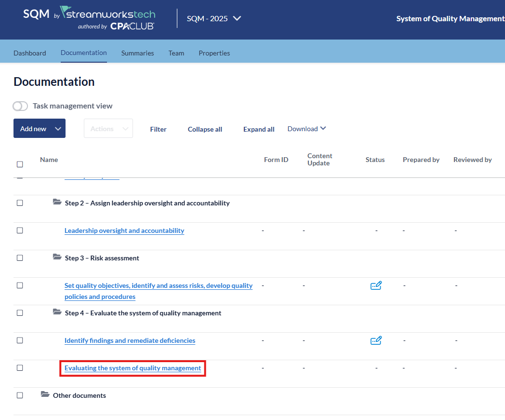Image resolution: width=505 pixels, height=420 pixels.
Task: Go to the Dashboard tab
Action: [x=30, y=53]
